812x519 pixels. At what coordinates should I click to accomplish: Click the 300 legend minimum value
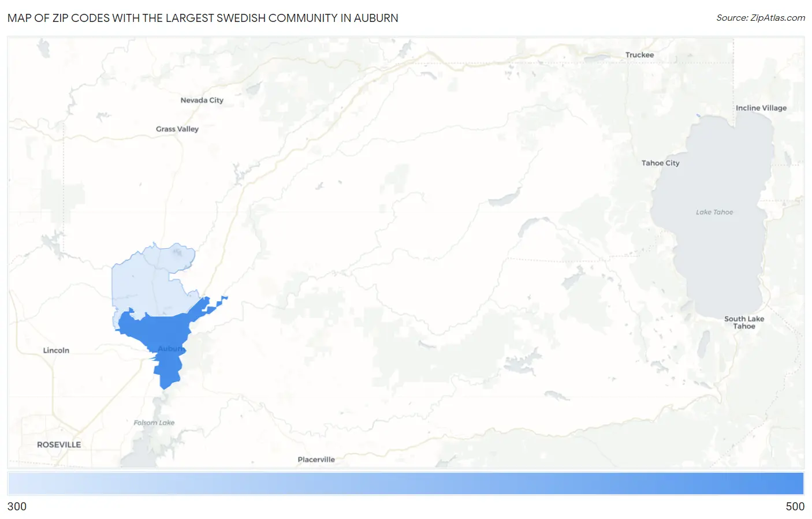point(17,506)
